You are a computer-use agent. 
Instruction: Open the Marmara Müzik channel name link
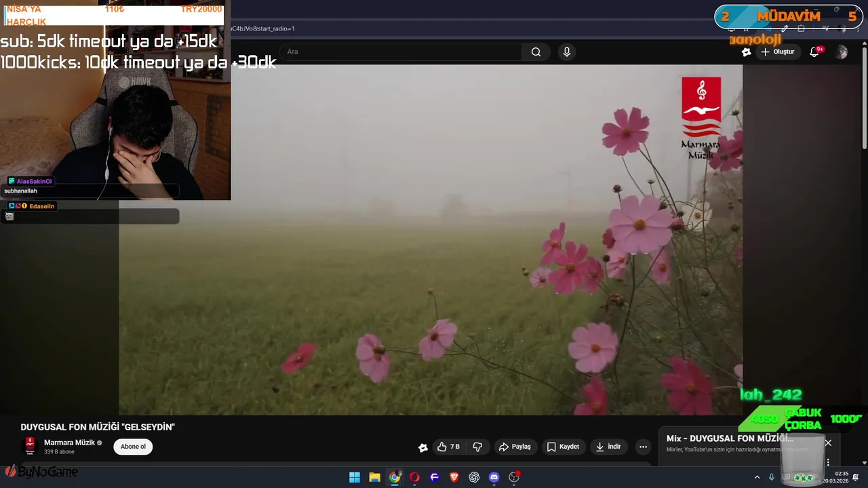tap(69, 443)
